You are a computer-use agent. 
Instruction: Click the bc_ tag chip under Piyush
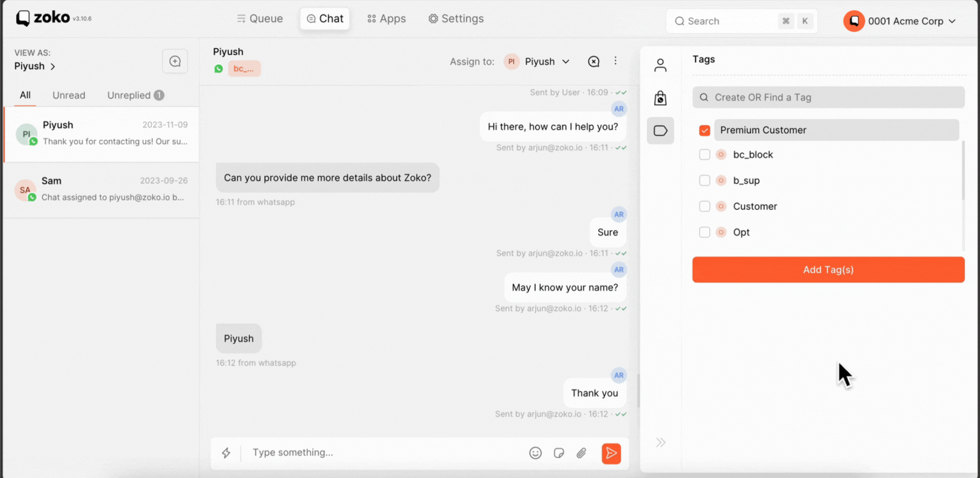pyautogui.click(x=244, y=68)
